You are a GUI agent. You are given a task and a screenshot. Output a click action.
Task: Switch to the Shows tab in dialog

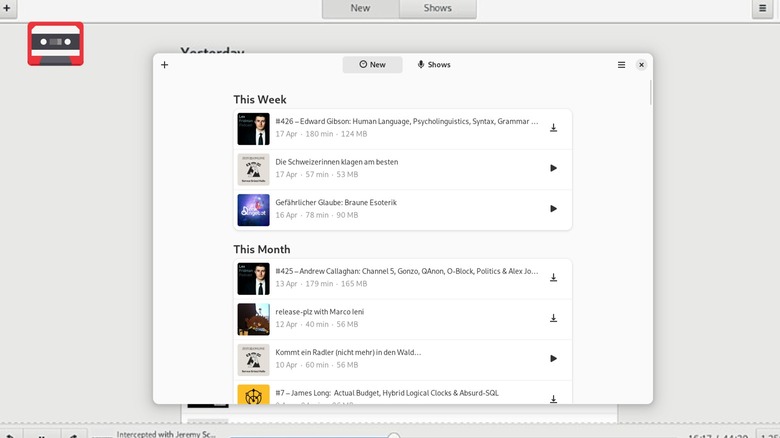pos(434,65)
